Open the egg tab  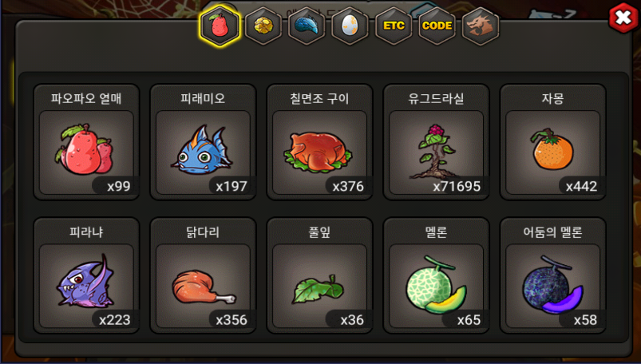click(350, 26)
